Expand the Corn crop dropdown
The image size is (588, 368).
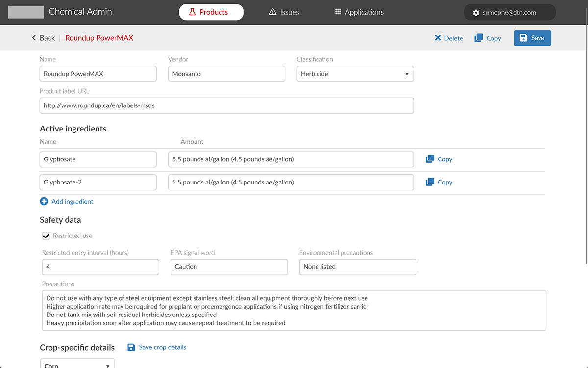pos(77,365)
